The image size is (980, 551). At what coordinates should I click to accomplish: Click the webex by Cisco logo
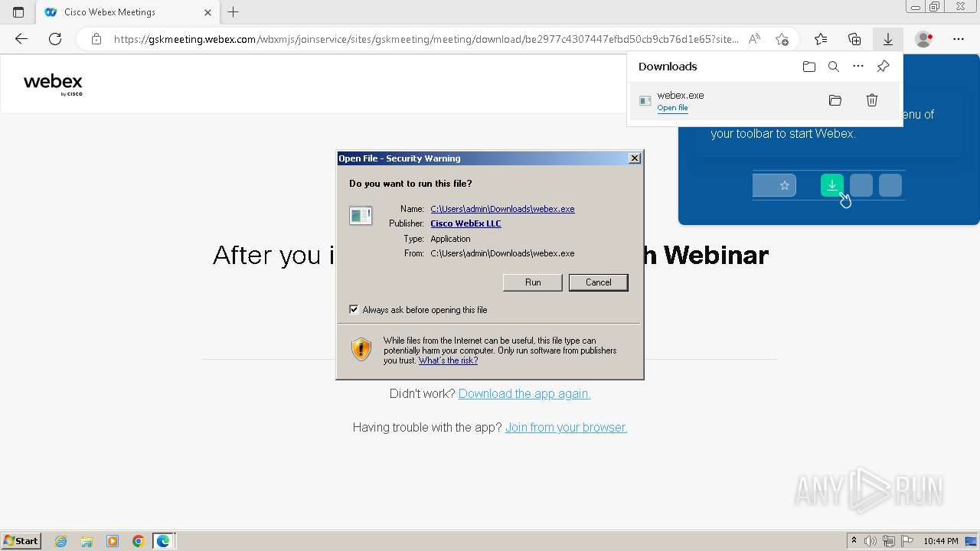[53, 84]
